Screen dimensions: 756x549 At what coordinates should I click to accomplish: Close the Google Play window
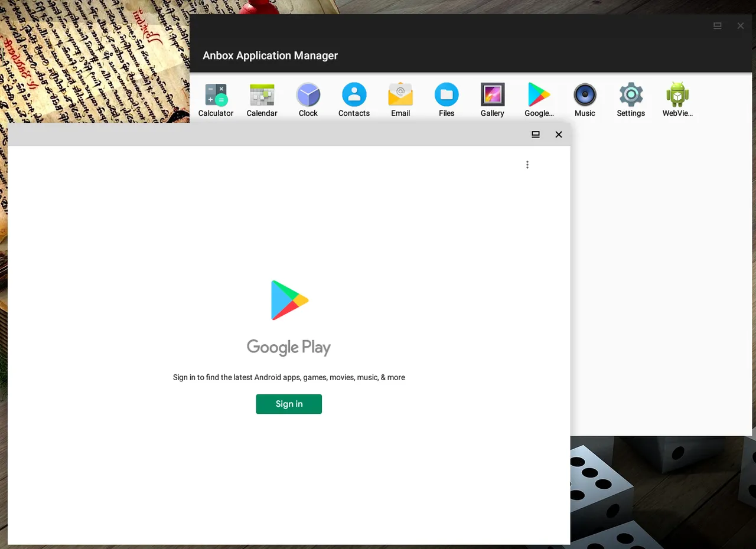click(x=559, y=135)
